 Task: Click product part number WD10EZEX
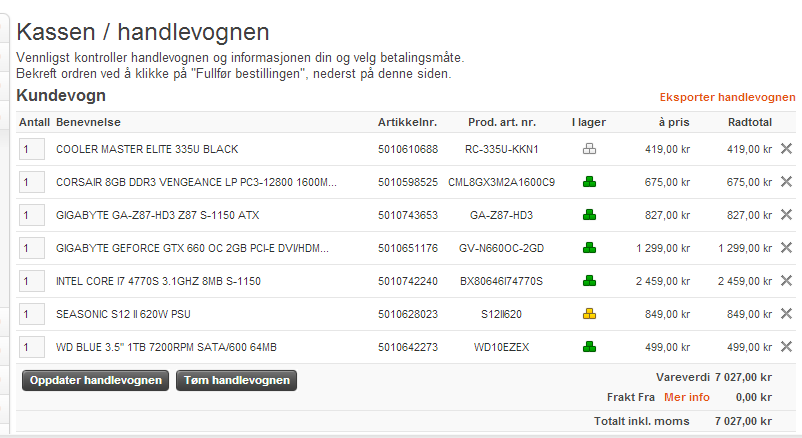click(x=501, y=347)
